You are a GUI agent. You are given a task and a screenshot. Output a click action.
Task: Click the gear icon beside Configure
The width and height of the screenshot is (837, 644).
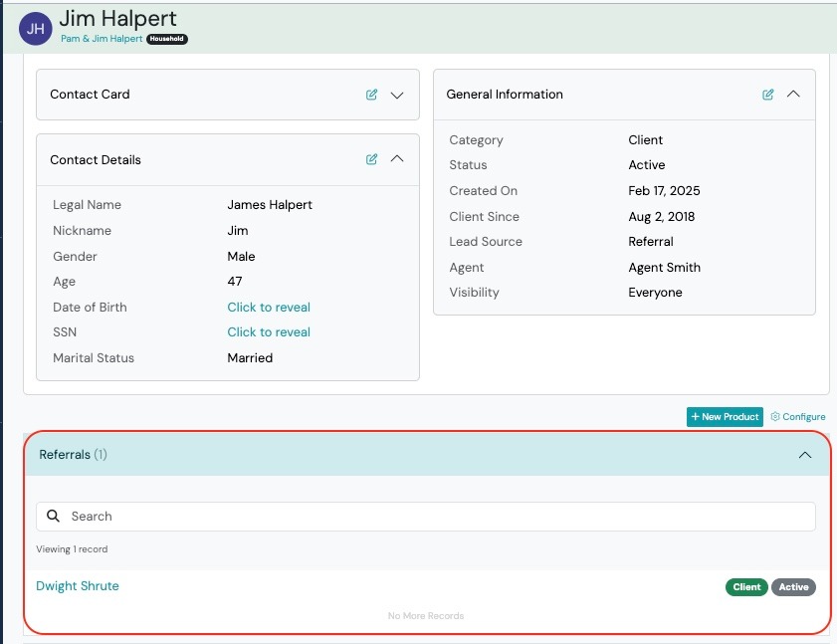click(x=775, y=416)
